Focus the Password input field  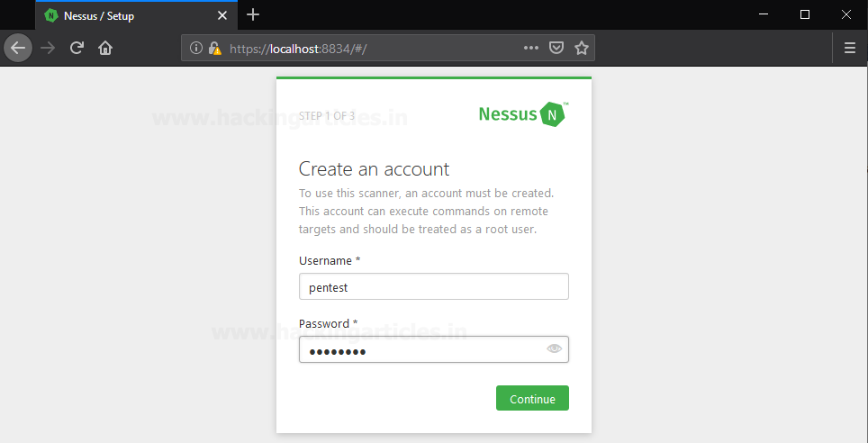coord(433,349)
